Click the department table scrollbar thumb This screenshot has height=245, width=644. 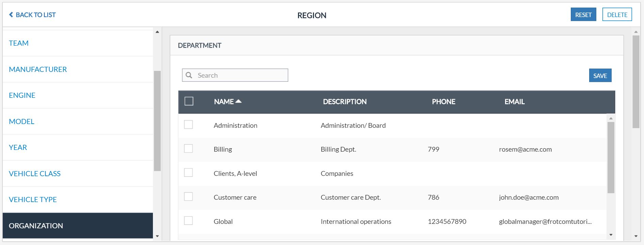(x=611, y=157)
